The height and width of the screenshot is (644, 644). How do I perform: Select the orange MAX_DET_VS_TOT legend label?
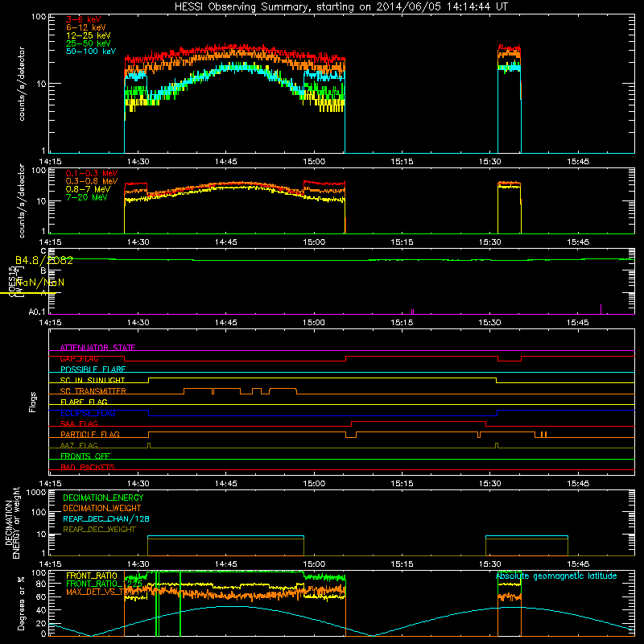tap(98, 592)
